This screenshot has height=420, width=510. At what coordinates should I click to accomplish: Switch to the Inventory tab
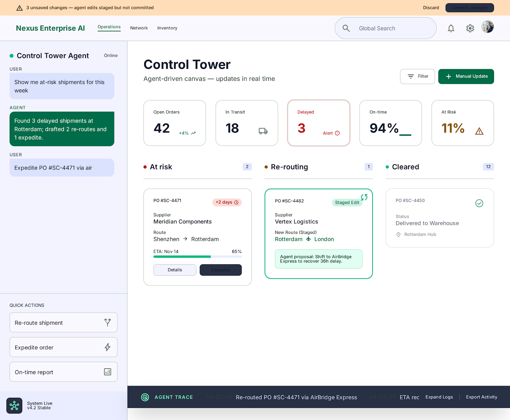[x=167, y=28]
